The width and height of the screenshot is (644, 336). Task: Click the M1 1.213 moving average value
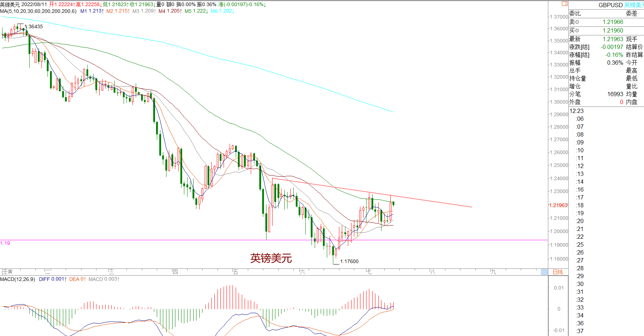pos(92,11)
